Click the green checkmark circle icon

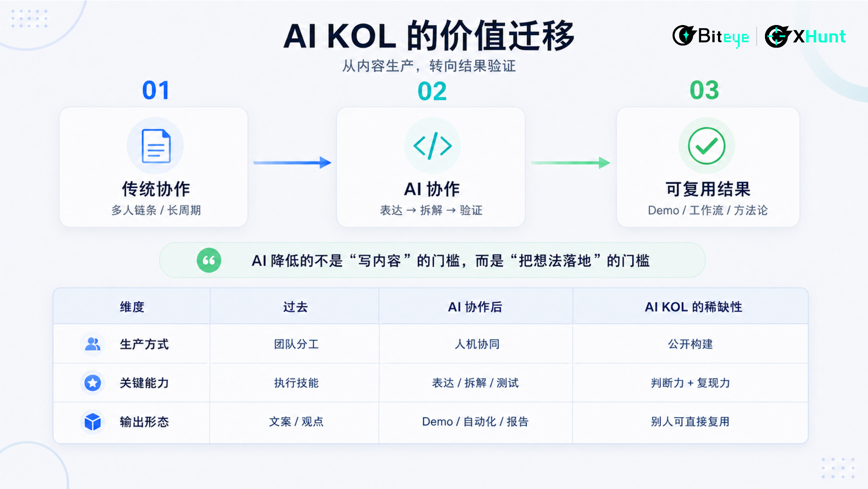707,146
